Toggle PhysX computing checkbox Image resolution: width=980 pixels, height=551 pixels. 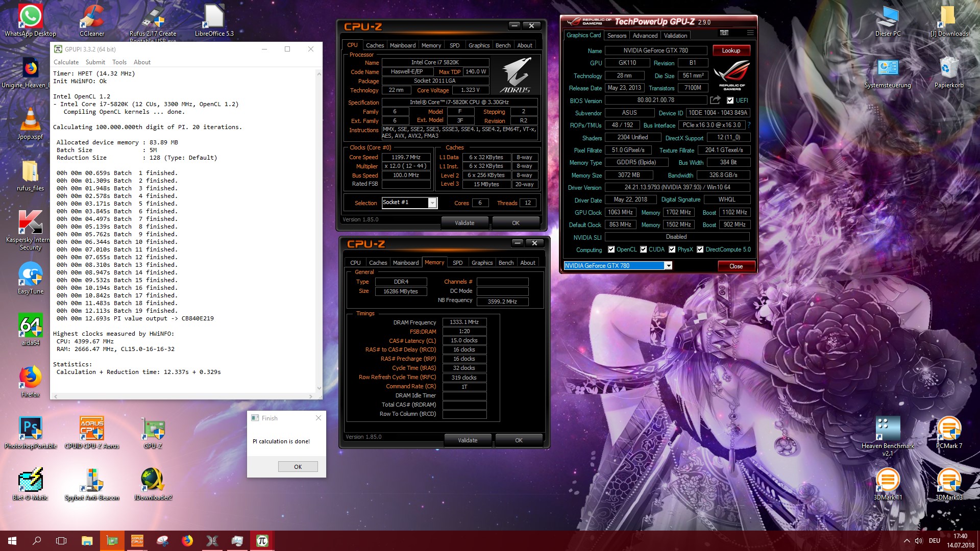tap(672, 249)
